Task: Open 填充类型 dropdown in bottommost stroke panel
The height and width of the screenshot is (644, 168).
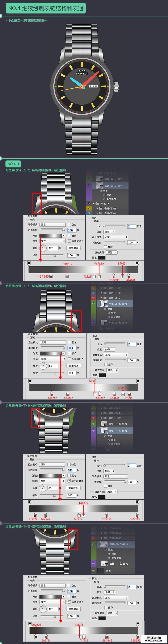Action: (112, 613)
